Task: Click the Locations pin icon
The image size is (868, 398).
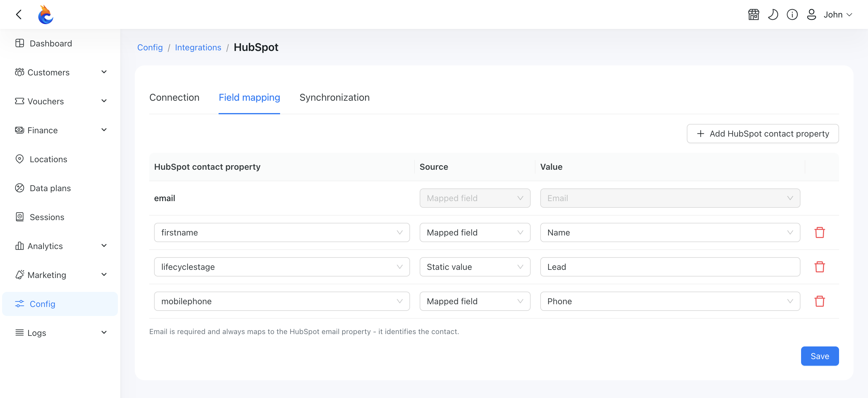Action: click(x=20, y=159)
